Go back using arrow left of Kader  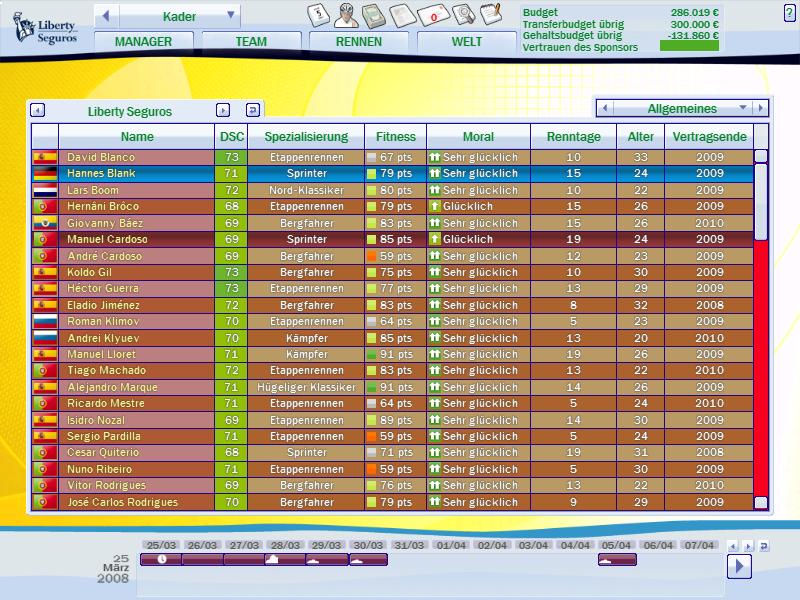[106, 16]
